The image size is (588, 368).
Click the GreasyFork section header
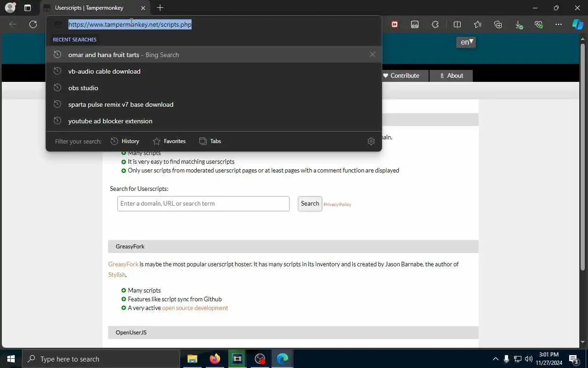(x=293, y=247)
